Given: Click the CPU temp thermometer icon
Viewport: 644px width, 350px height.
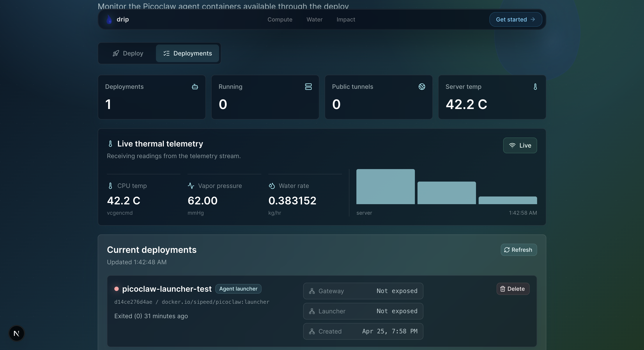Looking at the screenshot, I should pyautogui.click(x=110, y=186).
